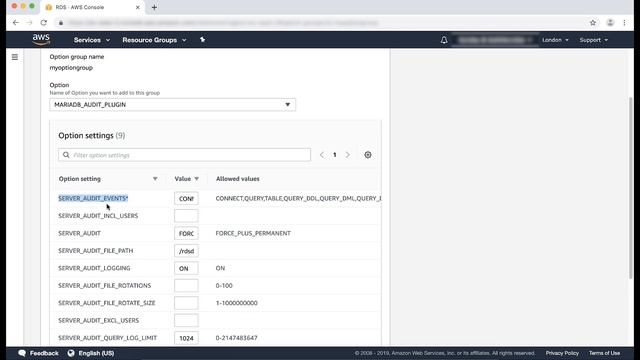Image resolution: width=640 pixels, height=360 pixels.
Task: Edit the SERVER_AUDIT_EXCL_USERS value field
Action: (186, 320)
